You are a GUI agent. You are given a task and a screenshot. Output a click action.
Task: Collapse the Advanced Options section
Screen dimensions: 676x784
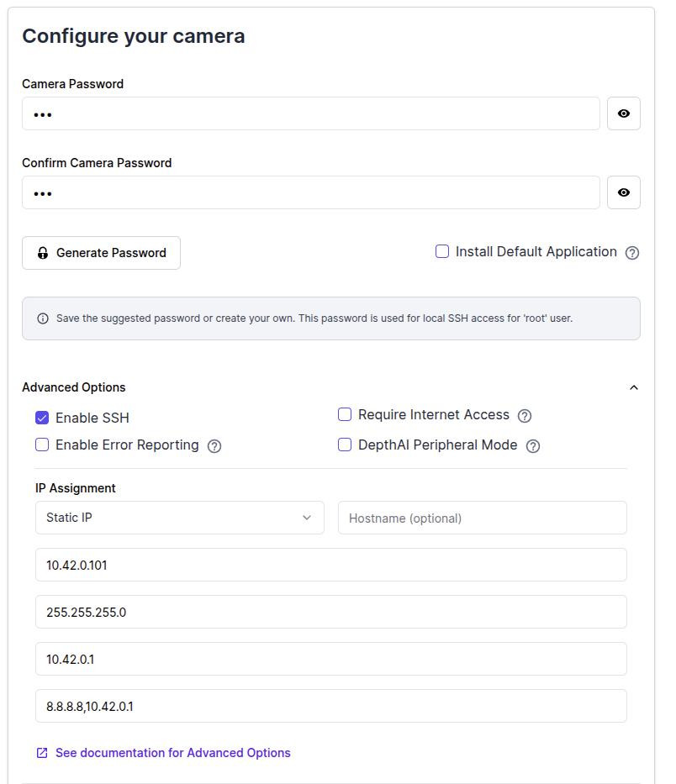634,387
